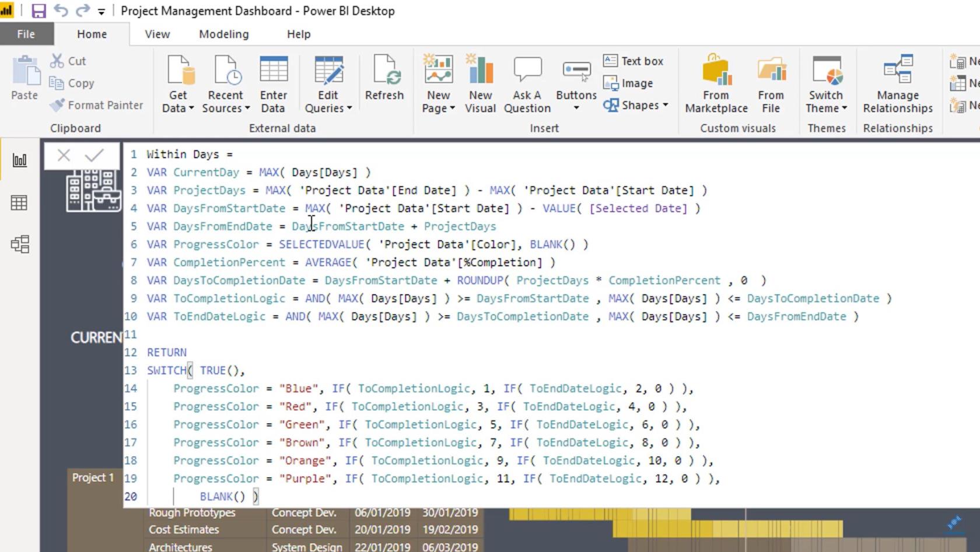Click line 1 'Within Days =' in formula editor
The width and height of the screenshot is (980, 552).
(190, 154)
